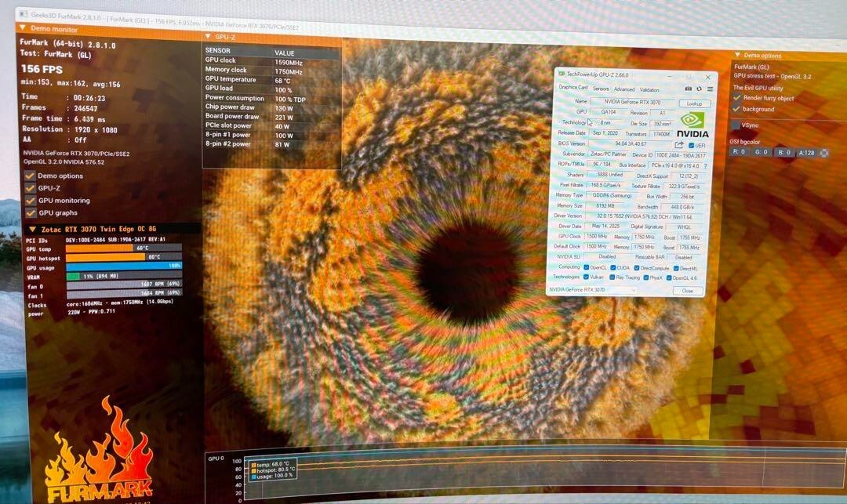Viewport: 847px width, 504px height.
Task: Click the Resolution 1920 x 1080 text
Action: pos(70,129)
